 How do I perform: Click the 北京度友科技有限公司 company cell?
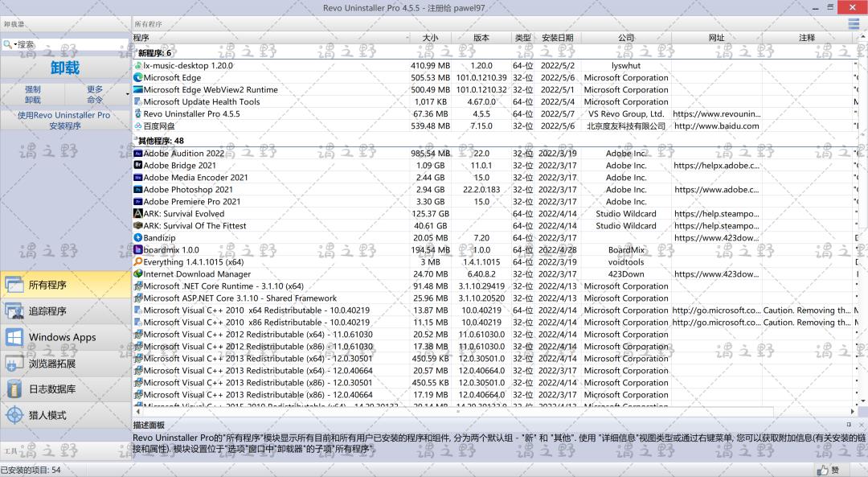coord(626,125)
